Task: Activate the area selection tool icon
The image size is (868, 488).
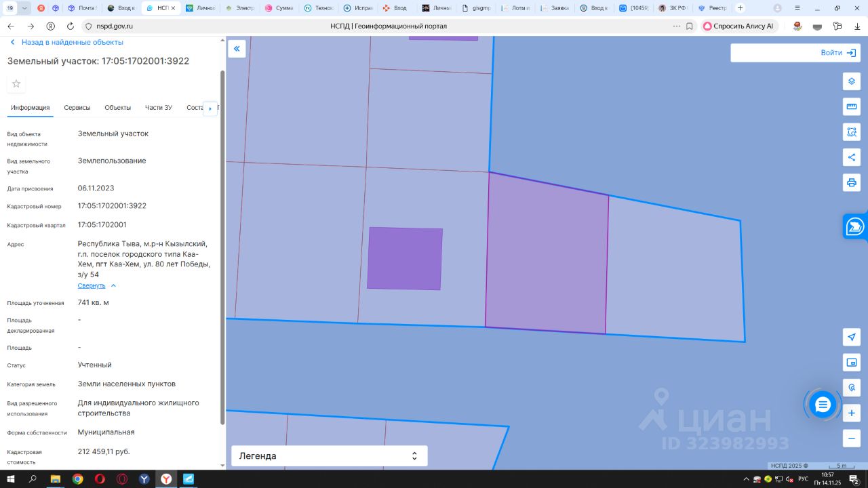Action: 852,131
